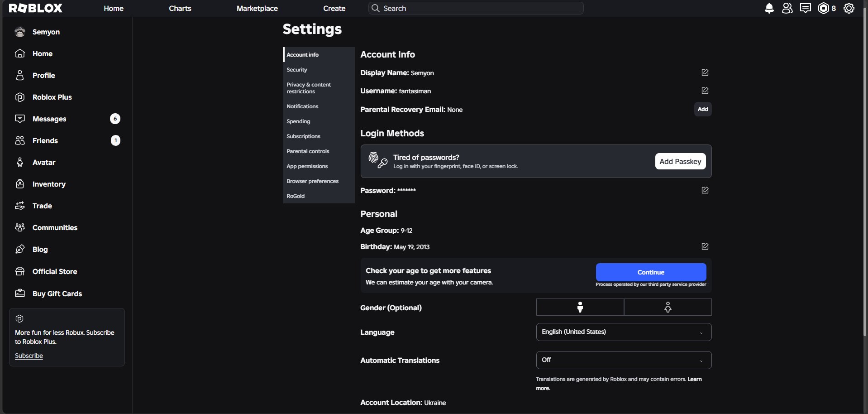Screen dimensions: 868x414
Task: Click the Profile person icon in sidebar
Action: tap(20, 75)
